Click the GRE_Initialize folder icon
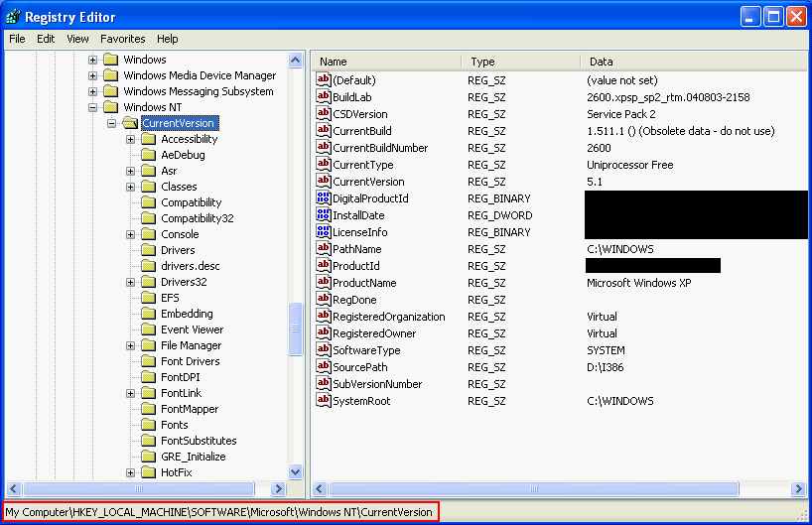Image resolution: width=812 pixels, height=525 pixels. (x=149, y=457)
